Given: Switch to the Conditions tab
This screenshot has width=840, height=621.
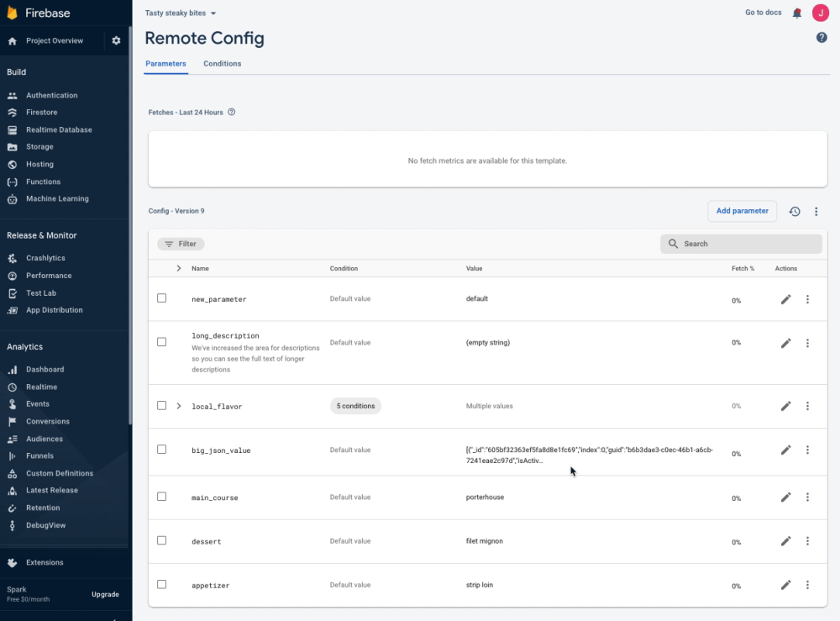Looking at the screenshot, I should [222, 64].
